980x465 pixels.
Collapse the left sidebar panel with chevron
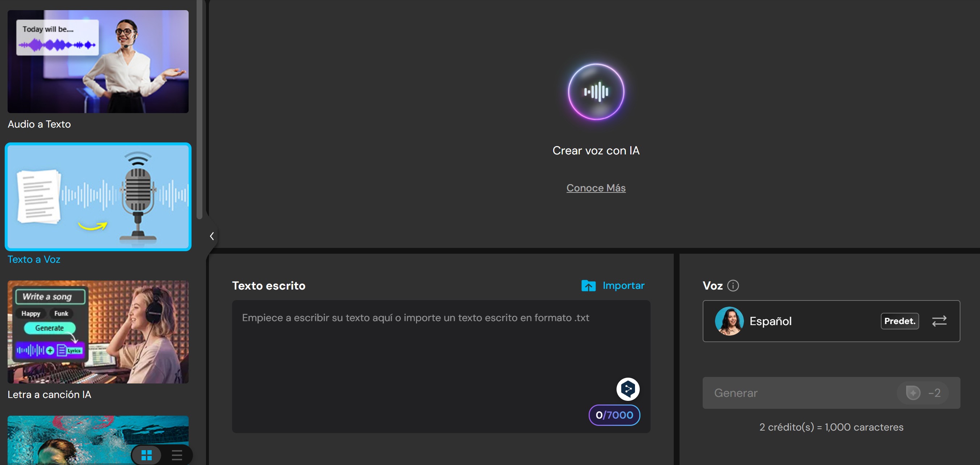(x=212, y=236)
